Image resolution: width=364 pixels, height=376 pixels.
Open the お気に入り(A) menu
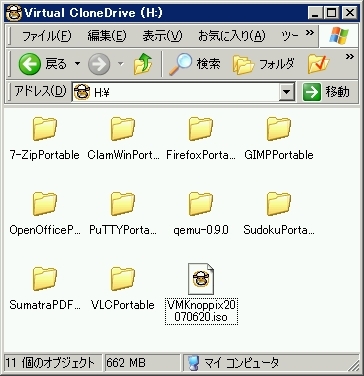pyautogui.click(x=232, y=36)
